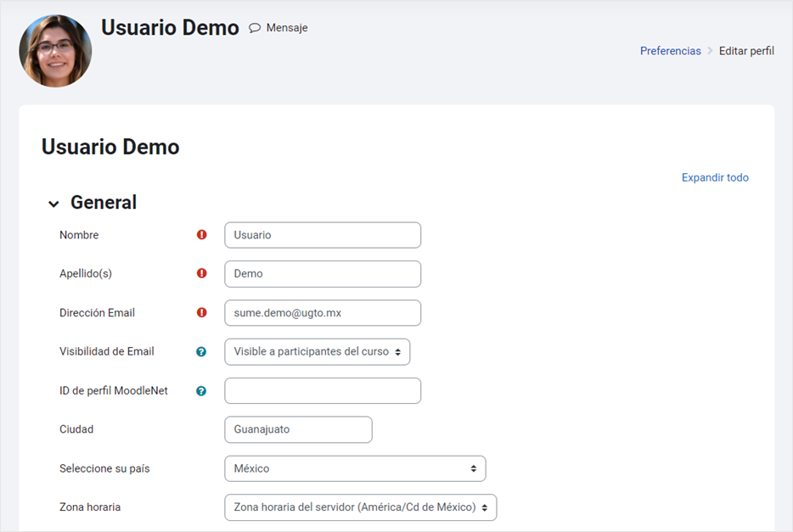Focus the empty MoodleNet ID field
The image size is (793, 532).
pos(323,390)
